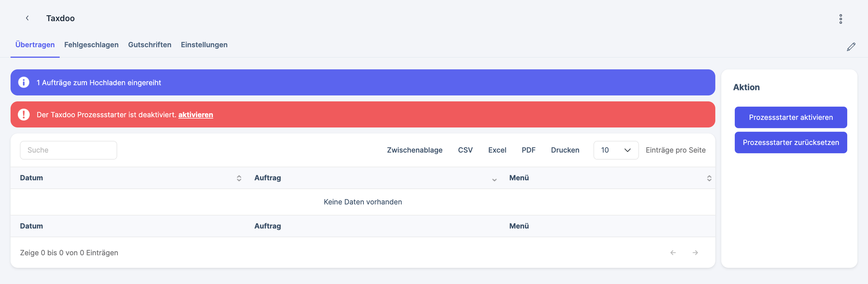Image resolution: width=868 pixels, height=284 pixels.
Task: Click the info icon in blue banner
Action: (24, 82)
